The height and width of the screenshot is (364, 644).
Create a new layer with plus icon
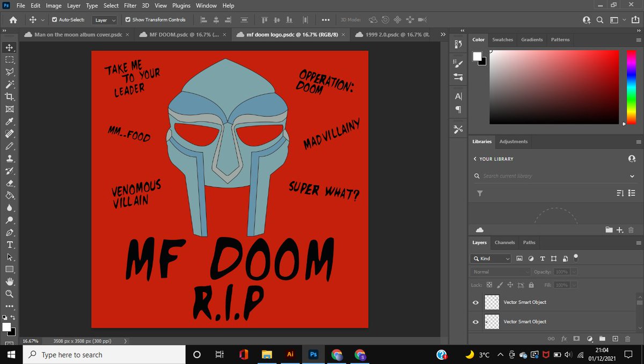(615, 339)
